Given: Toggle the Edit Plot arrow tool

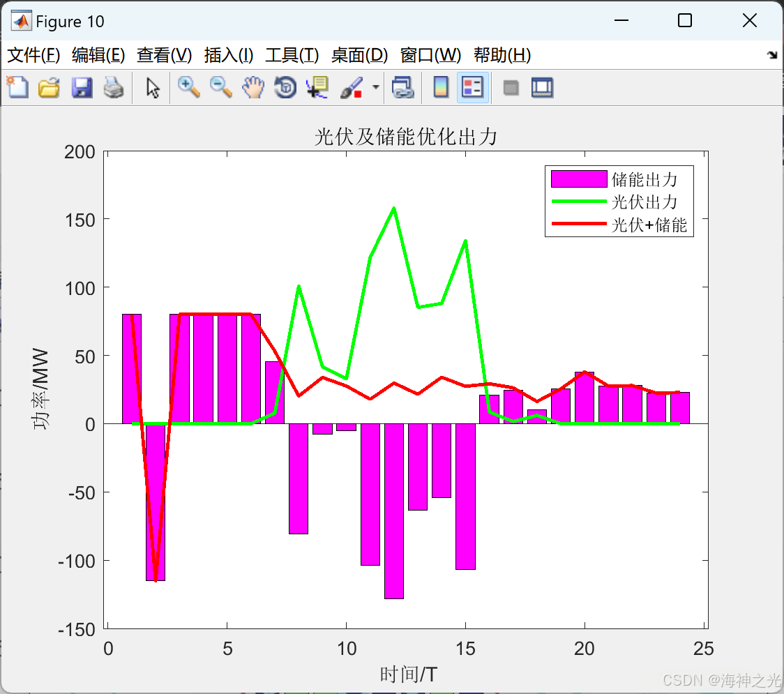Looking at the screenshot, I should pos(153,87).
